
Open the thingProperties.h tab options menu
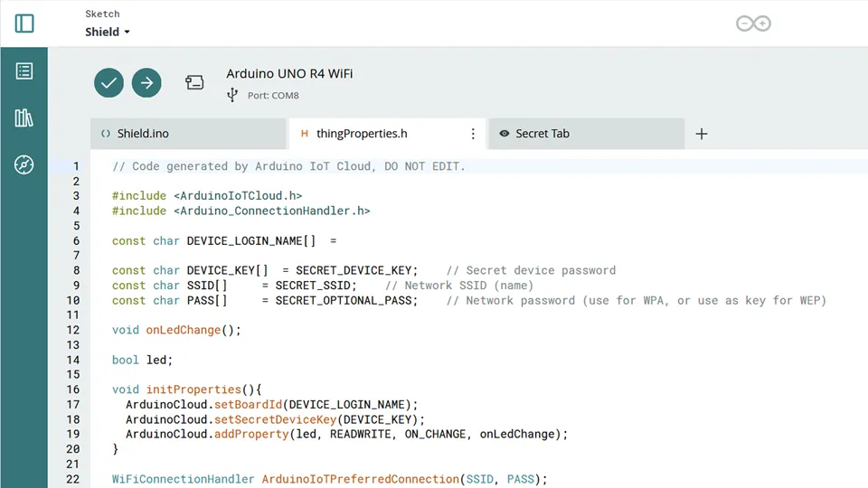coord(473,134)
